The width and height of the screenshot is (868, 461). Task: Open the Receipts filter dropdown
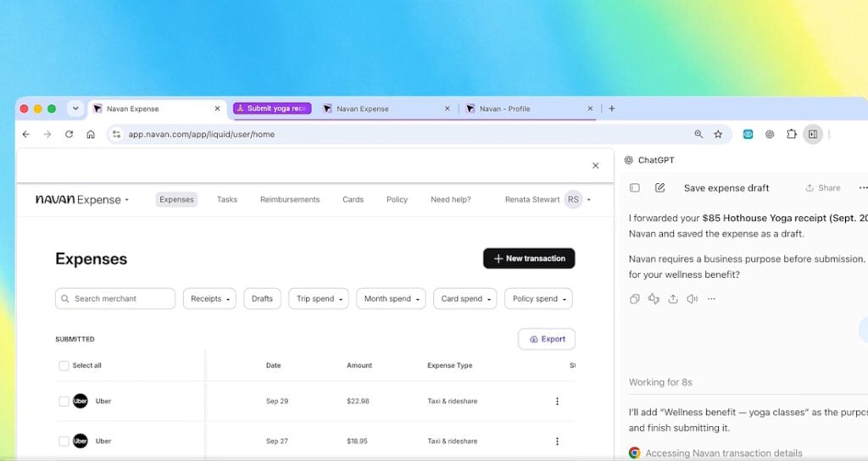click(209, 299)
